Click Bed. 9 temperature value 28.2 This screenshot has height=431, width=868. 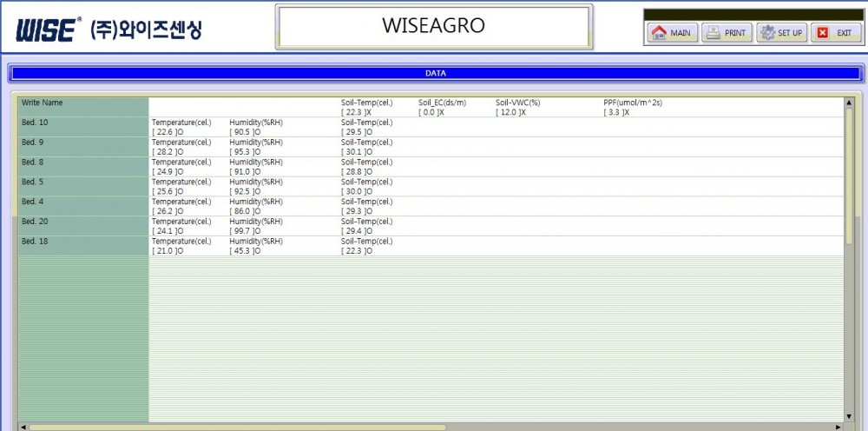point(168,152)
